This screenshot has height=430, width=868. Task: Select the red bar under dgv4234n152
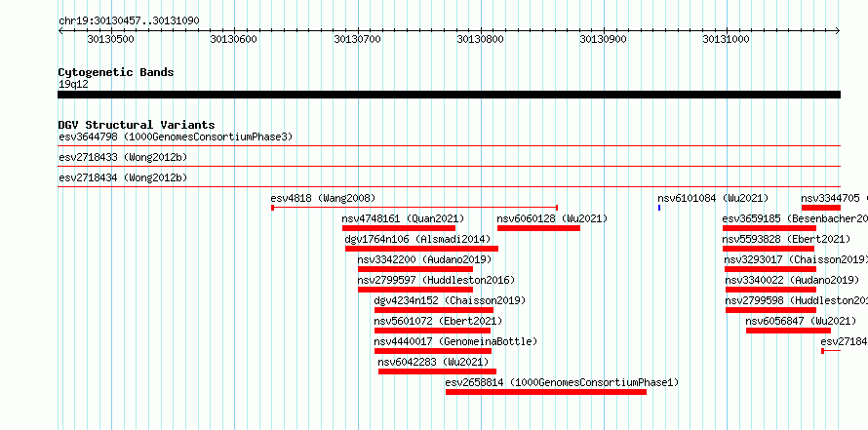433,310
